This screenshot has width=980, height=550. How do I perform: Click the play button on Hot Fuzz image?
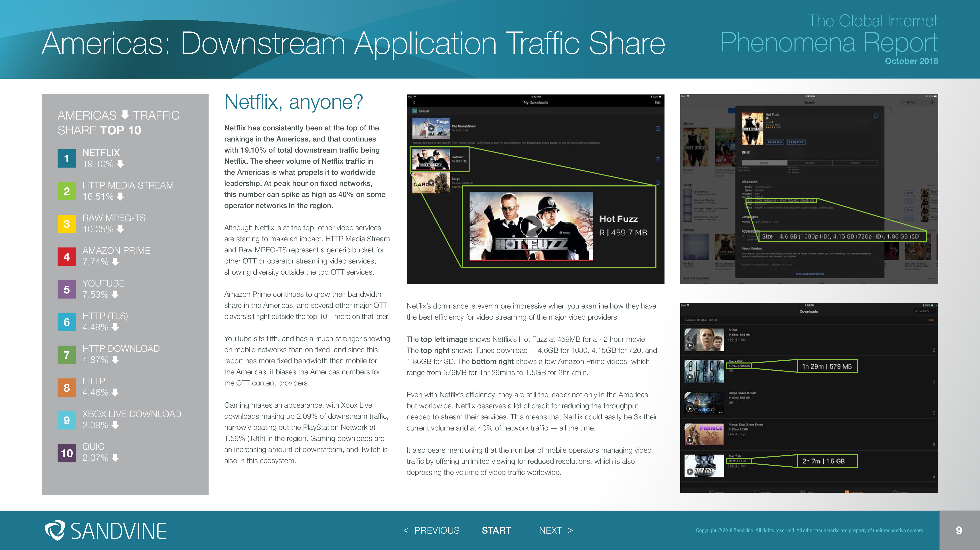(531, 226)
